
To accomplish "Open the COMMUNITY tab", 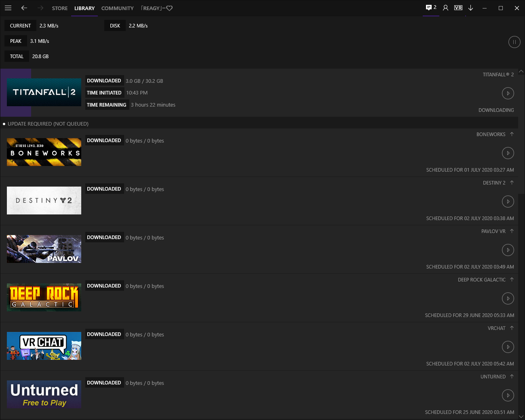I will 117,8.
